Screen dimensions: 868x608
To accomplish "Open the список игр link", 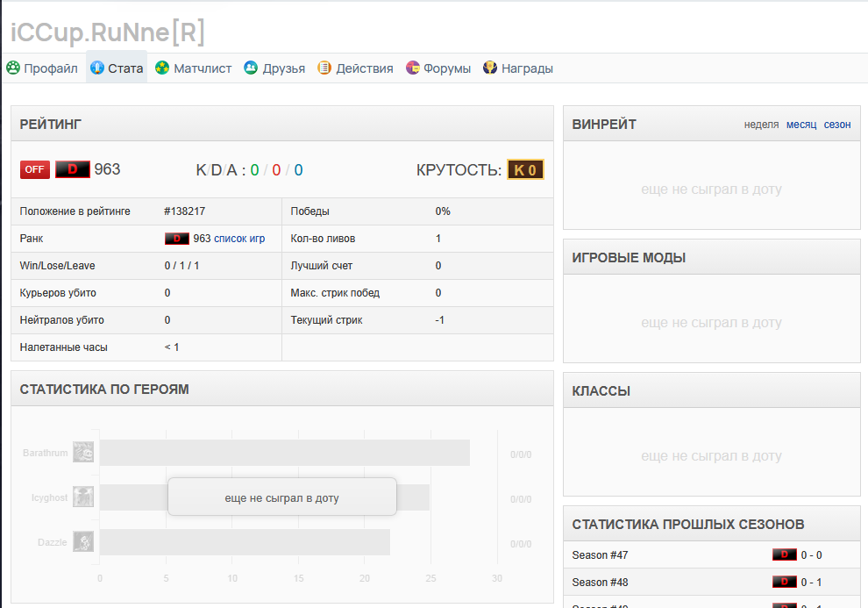I will 239,239.
